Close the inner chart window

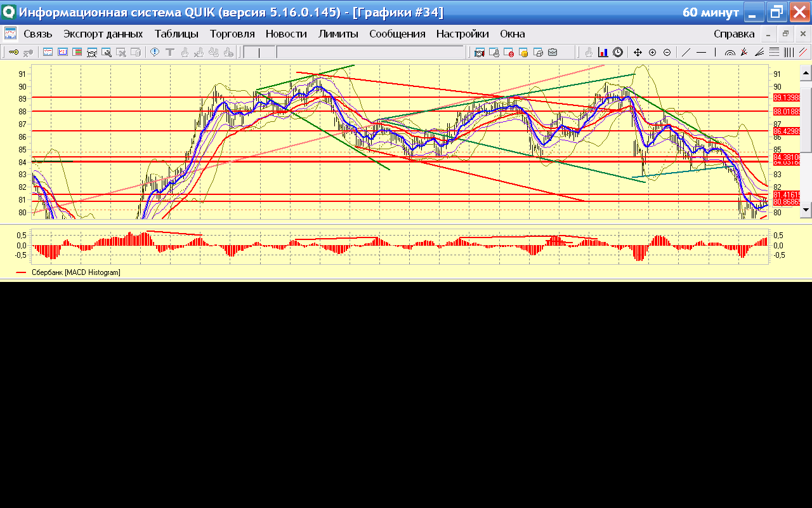point(802,34)
